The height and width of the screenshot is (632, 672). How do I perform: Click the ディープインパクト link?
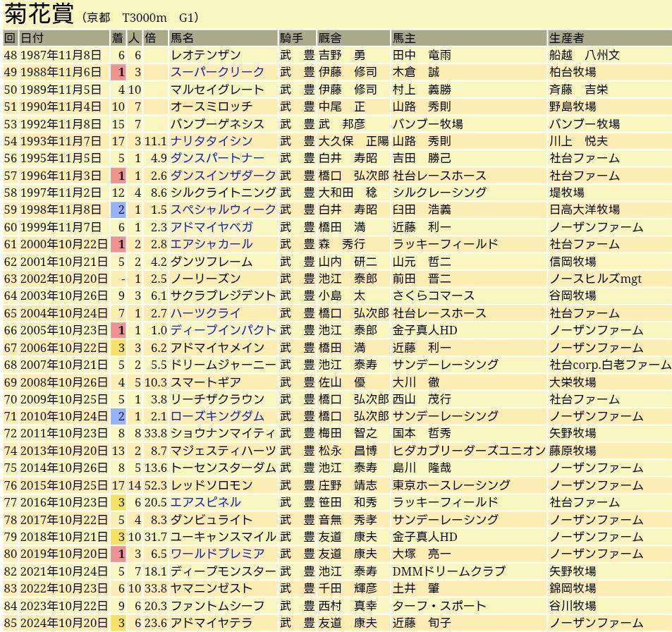click(x=223, y=330)
